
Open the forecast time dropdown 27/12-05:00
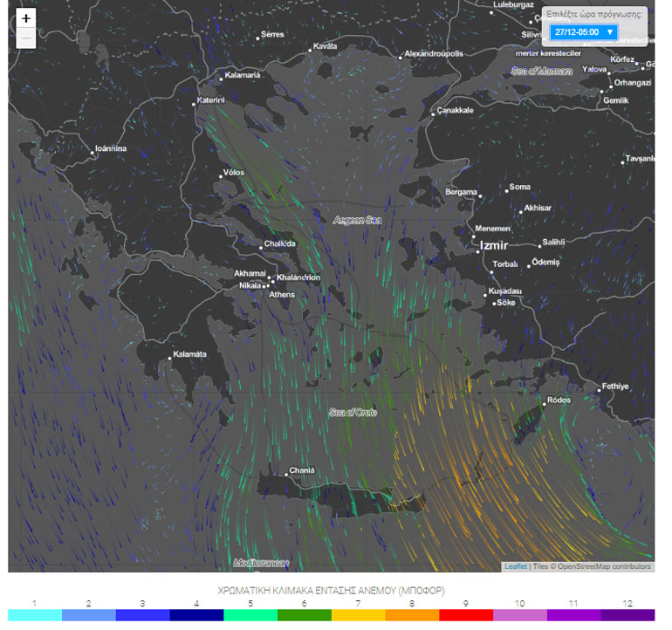pos(584,32)
